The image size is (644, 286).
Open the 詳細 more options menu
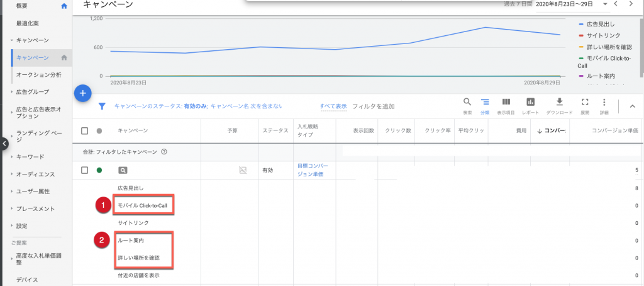pos(604,106)
